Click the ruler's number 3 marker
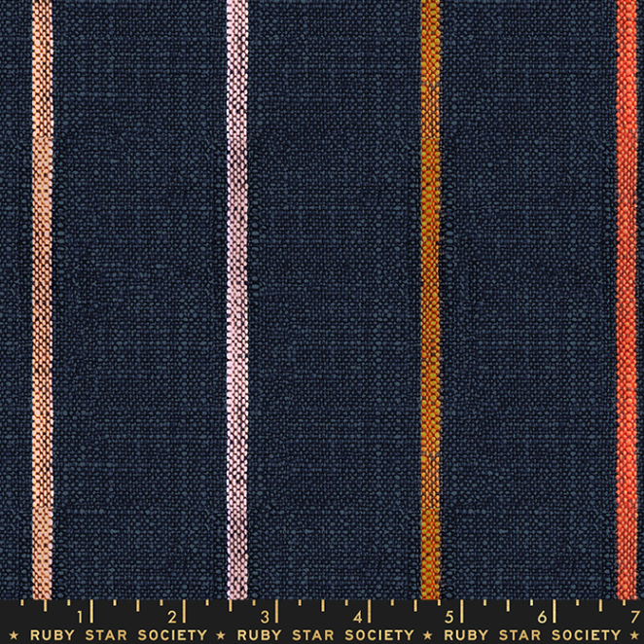The image size is (644, 644). (x=265, y=616)
